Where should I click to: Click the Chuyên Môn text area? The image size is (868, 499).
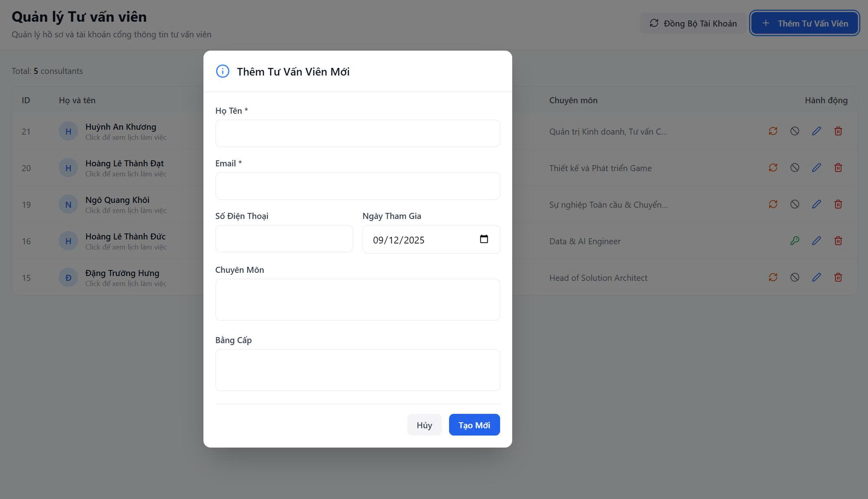(357, 300)
